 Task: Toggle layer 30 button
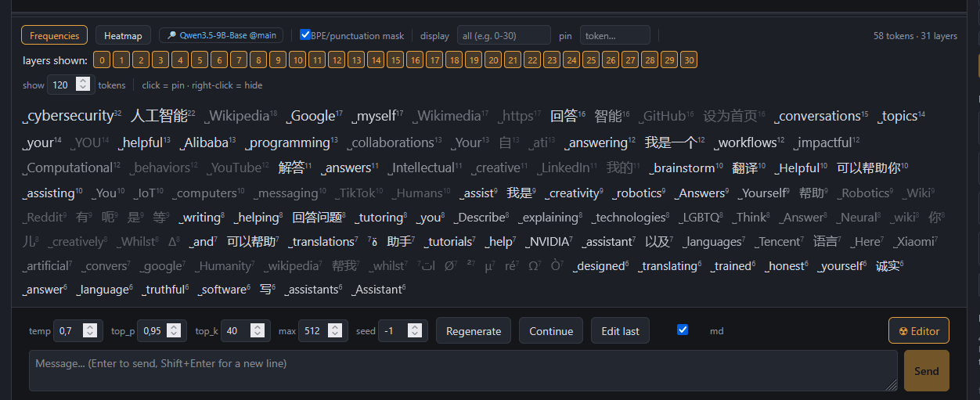[x=689, y=59]
